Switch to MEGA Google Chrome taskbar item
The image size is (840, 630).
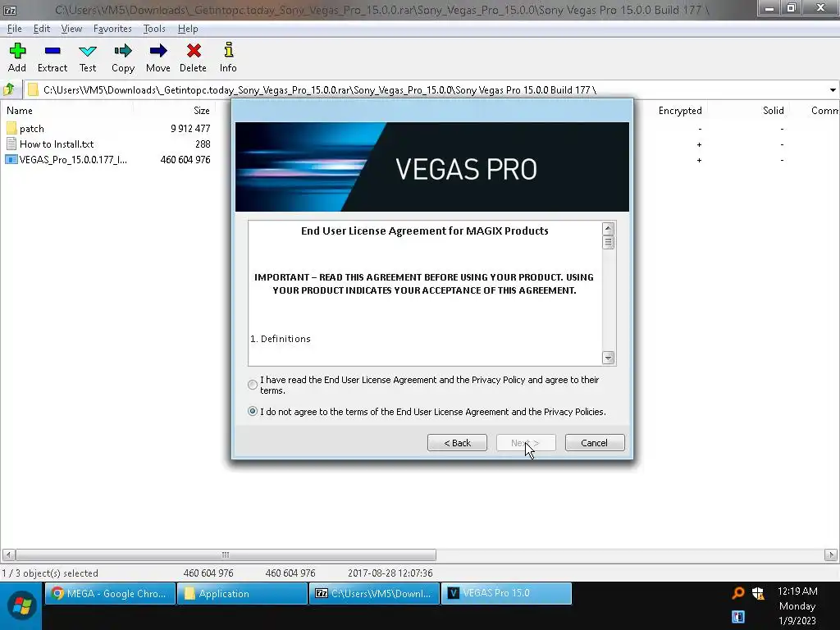coord(111,594)
